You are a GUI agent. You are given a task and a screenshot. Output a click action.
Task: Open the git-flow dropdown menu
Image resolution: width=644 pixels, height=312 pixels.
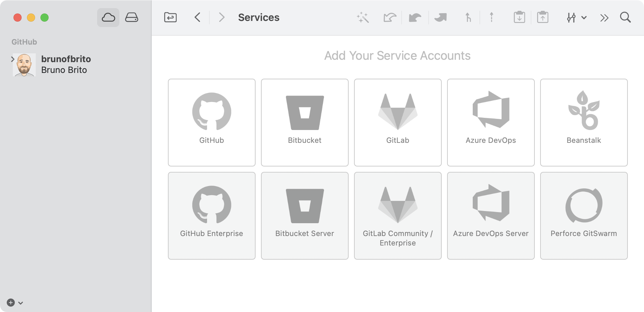pos(576,18)
